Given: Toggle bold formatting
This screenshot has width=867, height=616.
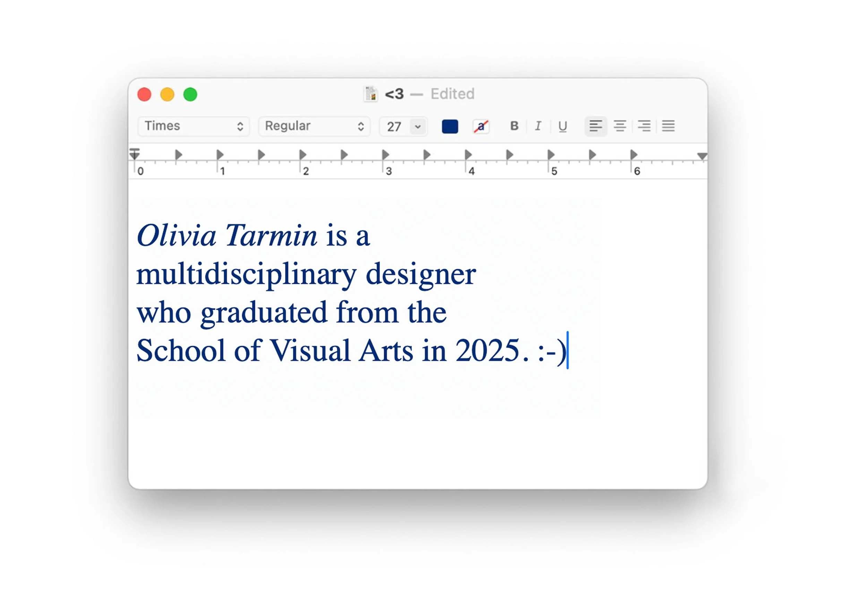Looking at the screenshot, I should click(x=514, y=126).
